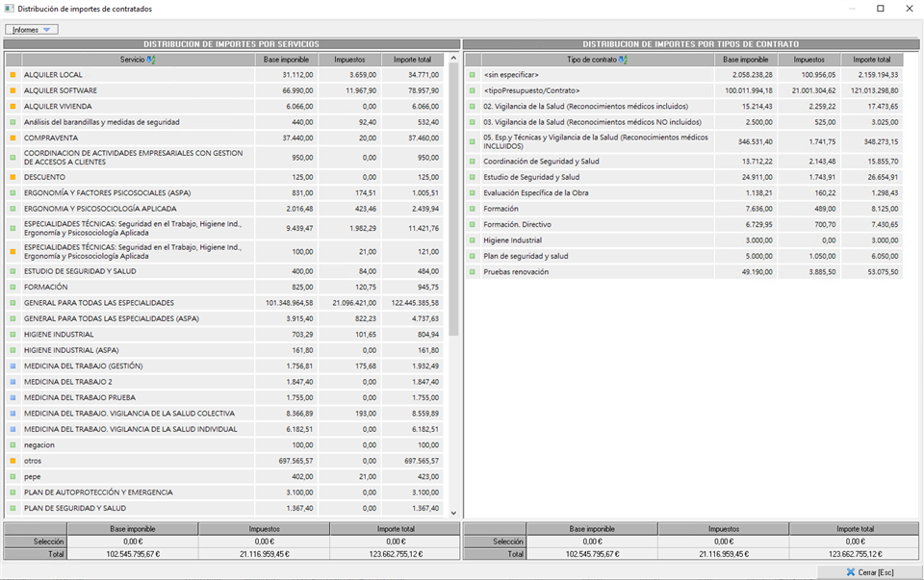This screenshot has height=580, width=924.
Task: Maximize the Distribución de importes window
Action: [880, 9]
